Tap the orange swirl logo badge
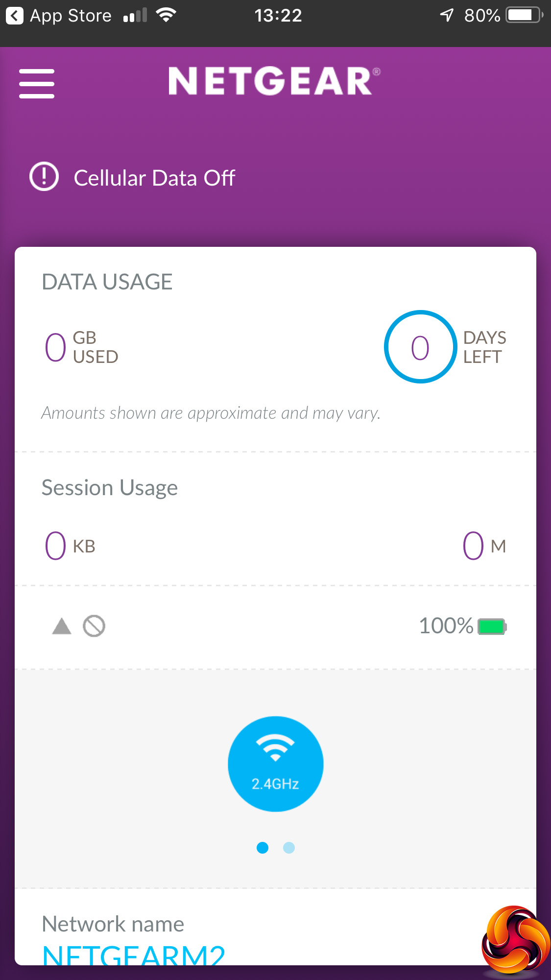The height and width of the screenshot is (980, 551). (x=515, y=940)
